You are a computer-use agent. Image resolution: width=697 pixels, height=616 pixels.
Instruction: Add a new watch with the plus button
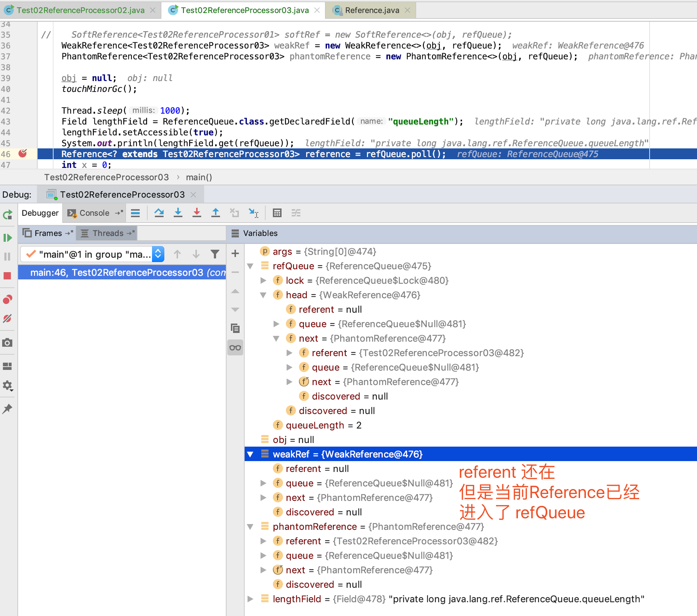pyautogui.click(x=235, y=253)
